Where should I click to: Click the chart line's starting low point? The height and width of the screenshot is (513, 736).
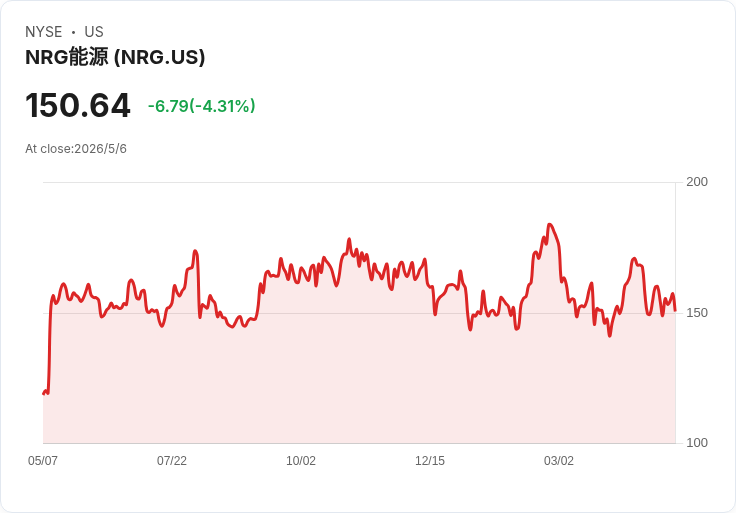pos(44,393)
